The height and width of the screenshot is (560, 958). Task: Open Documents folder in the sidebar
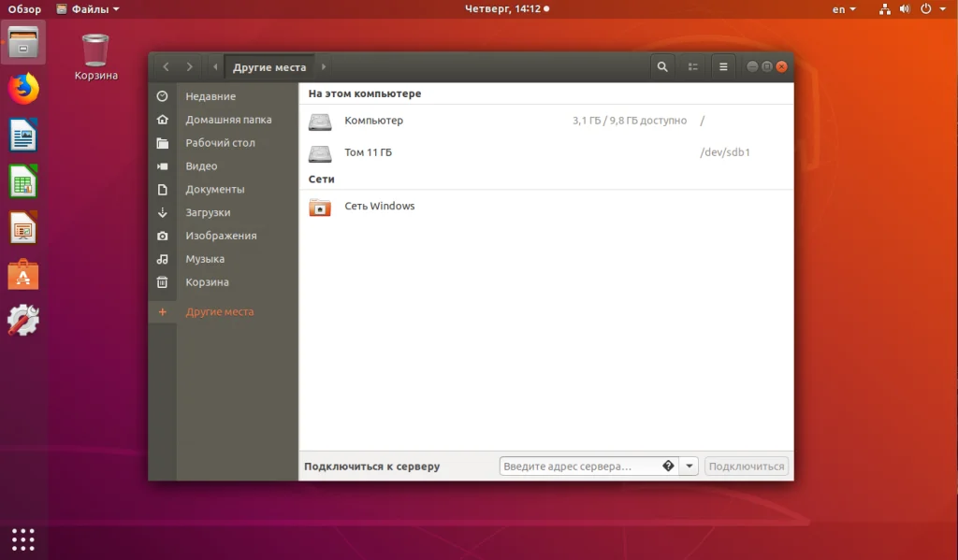(223, 189)
